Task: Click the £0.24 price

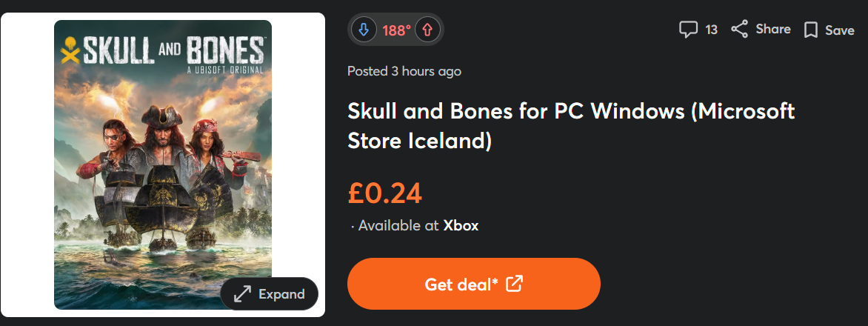Action: click(x=384, y=193)
